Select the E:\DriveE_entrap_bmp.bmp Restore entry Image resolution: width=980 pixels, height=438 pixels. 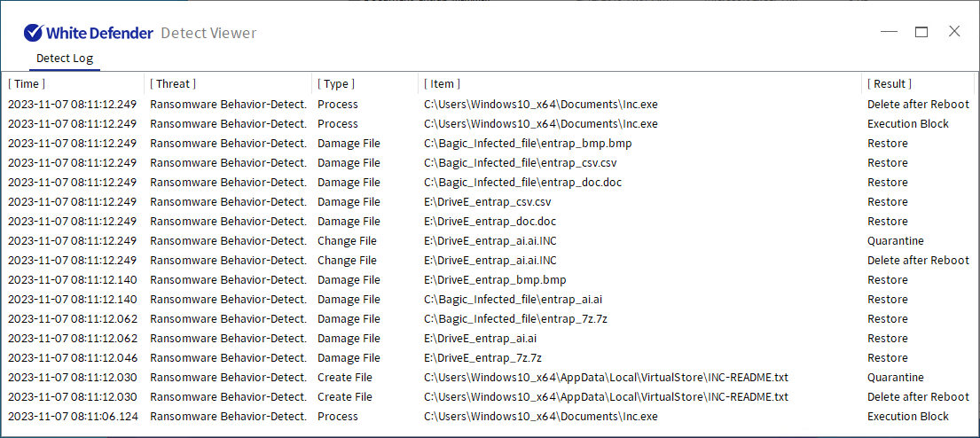pyautogui.click(x=490, y=280)
